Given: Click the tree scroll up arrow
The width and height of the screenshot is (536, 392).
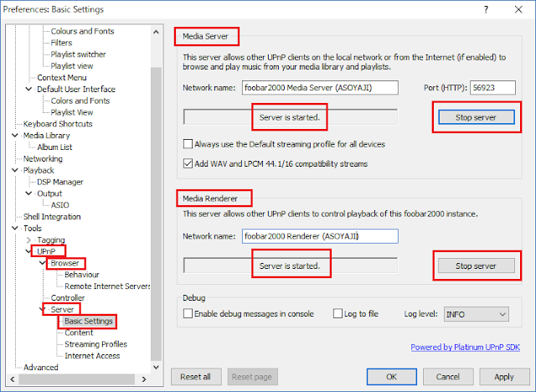Looking at the screenshot, I should pos(157,32).
